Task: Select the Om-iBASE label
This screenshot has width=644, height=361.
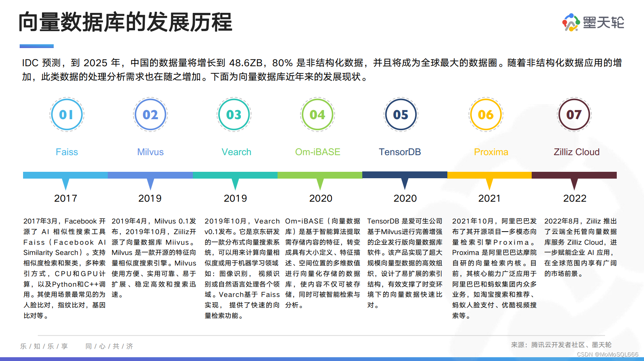Action: pos(318,152)
